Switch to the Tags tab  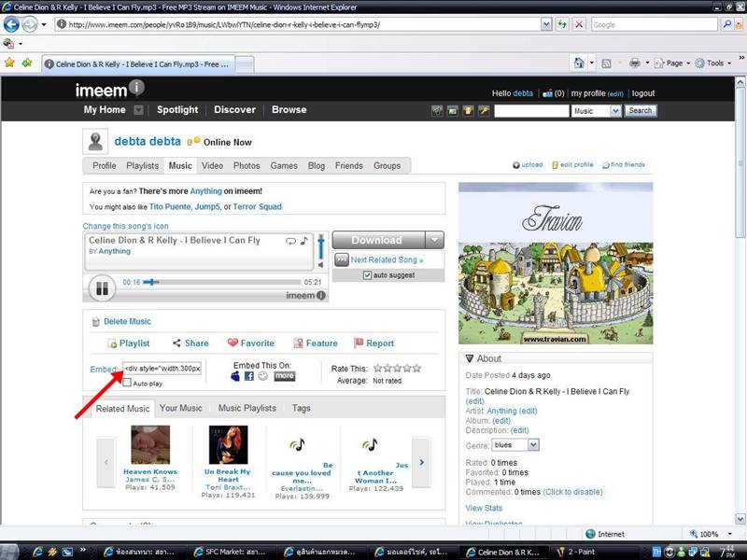pyautogui.click(x=301, y=408)
